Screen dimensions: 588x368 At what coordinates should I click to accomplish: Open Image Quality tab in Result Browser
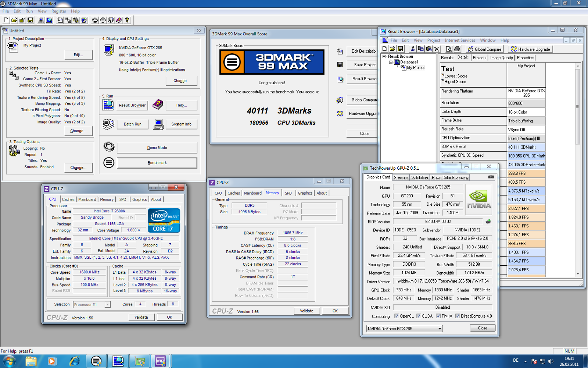coord(501,58)
